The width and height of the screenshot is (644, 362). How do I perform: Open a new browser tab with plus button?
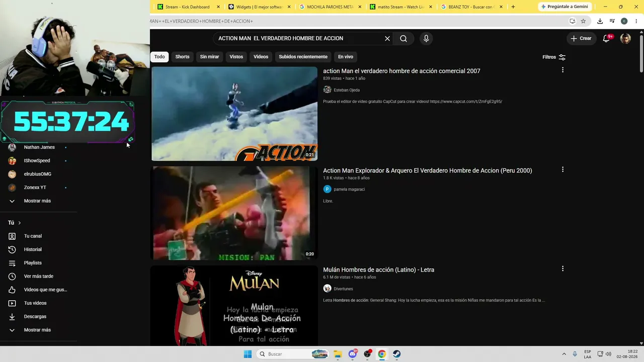click(x=513, y=7)
